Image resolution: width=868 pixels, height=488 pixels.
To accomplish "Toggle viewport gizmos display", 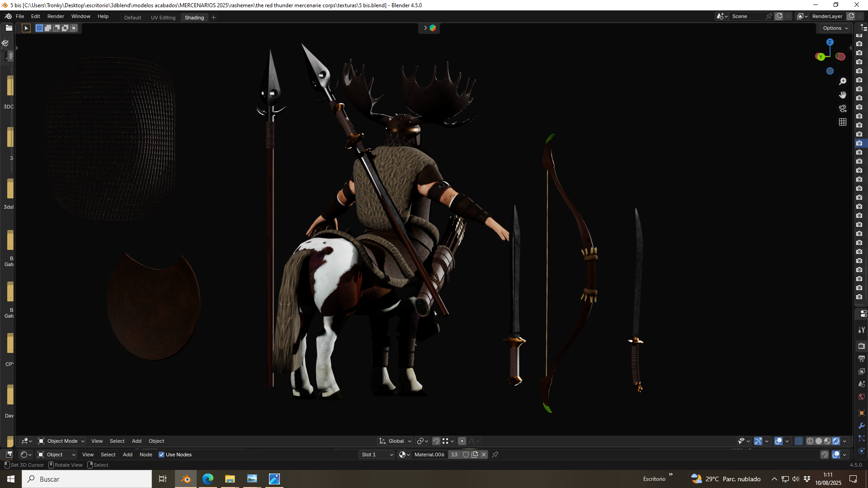I will (x=758, y=441).
